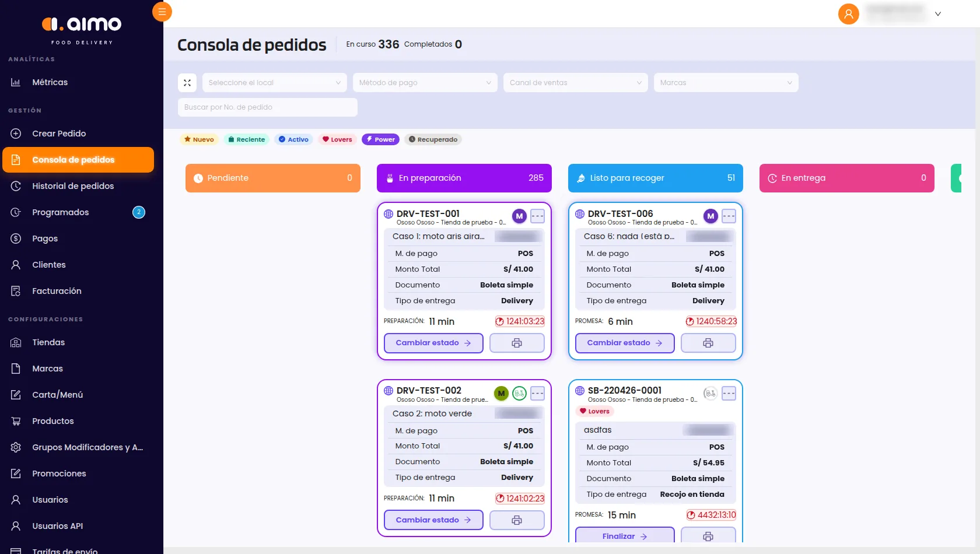Click the Carta/Menú edit icon

point(16,395)
